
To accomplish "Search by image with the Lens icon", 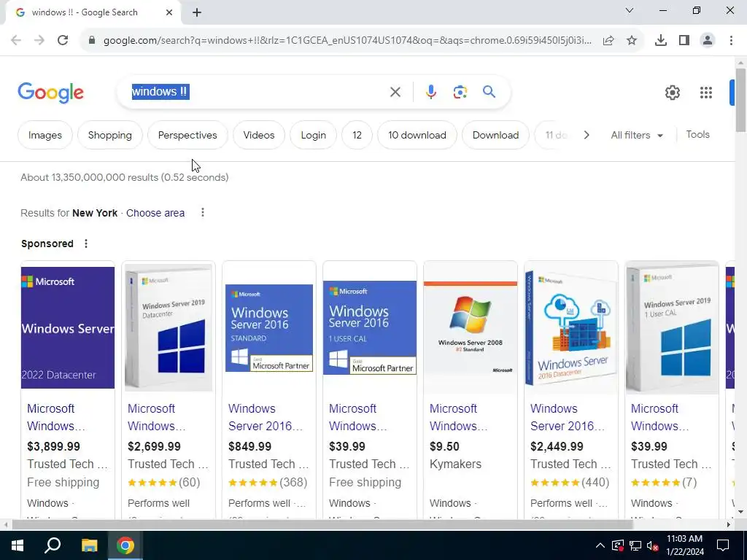I will (x=460, y=92).
